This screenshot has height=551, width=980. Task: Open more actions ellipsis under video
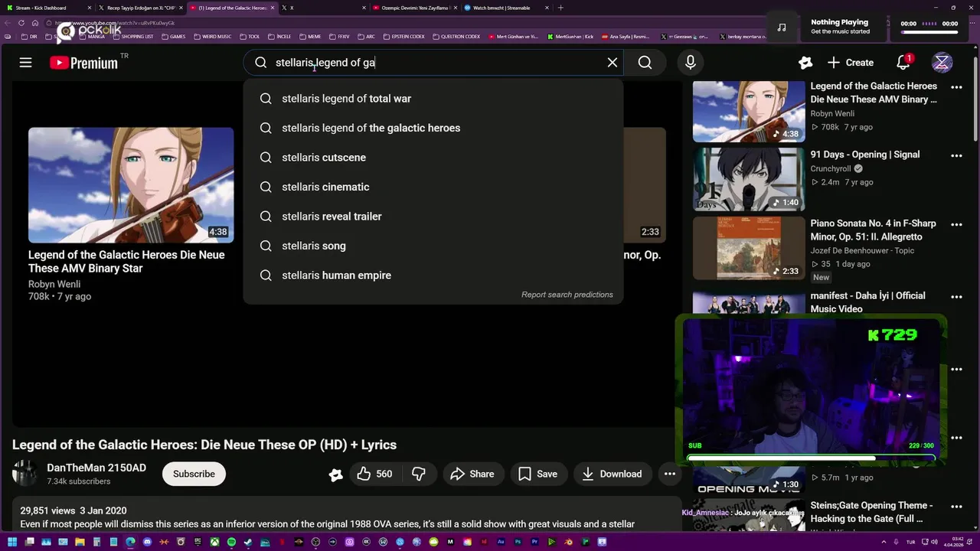[x=670, y=474]
